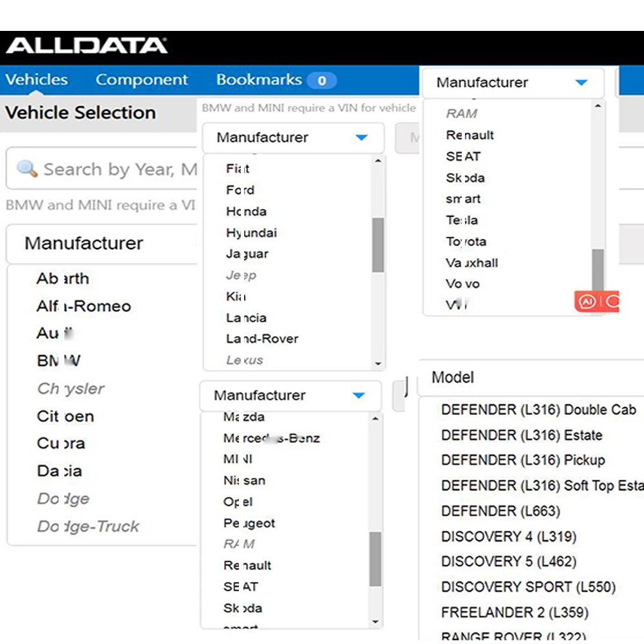Screen dimensions: 644x644
Task: Choose Audi in the manufacturer list
Action: [55, 334]
